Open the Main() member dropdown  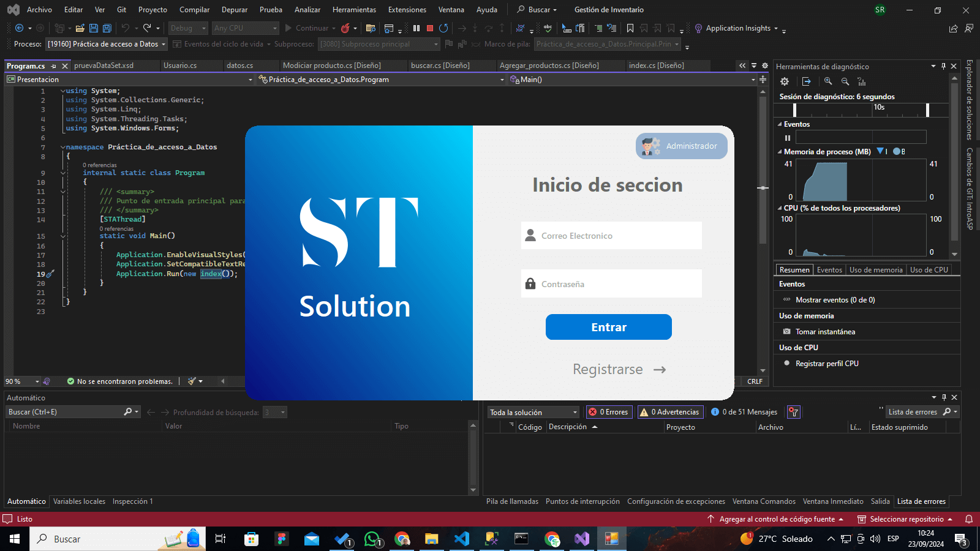(633, 80)
